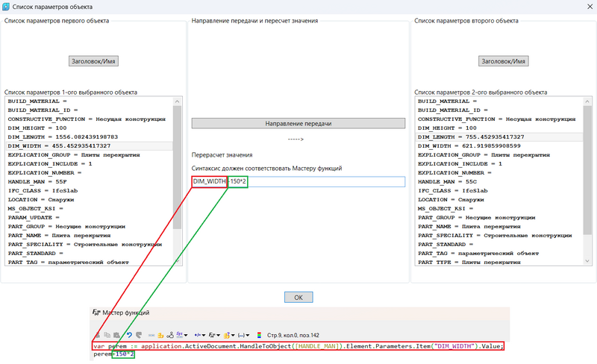Click the RGB color bars icon
597x364 pixels.
[x=259, y=335]
